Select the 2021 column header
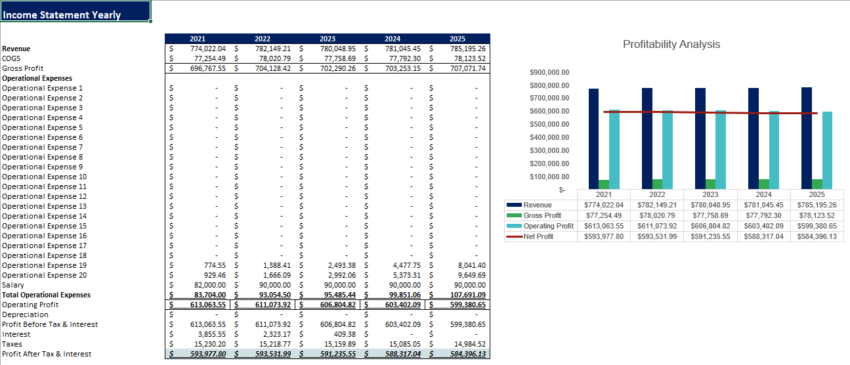 coord(197,39)
